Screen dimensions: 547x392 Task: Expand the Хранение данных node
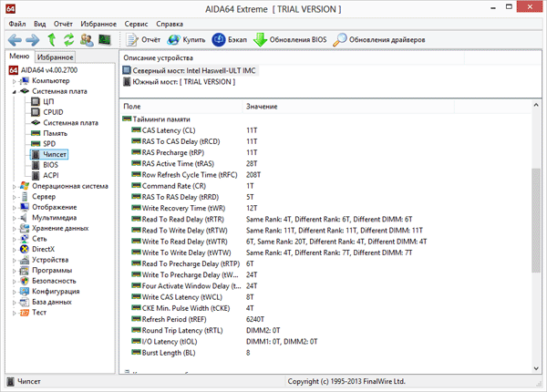pyautogui.click(x=15, y=229)
